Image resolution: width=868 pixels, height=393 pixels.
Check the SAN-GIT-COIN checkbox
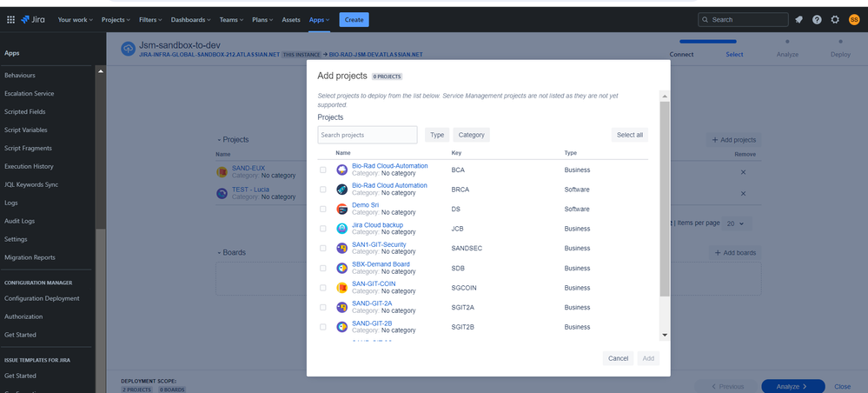(x=323, y=288)
